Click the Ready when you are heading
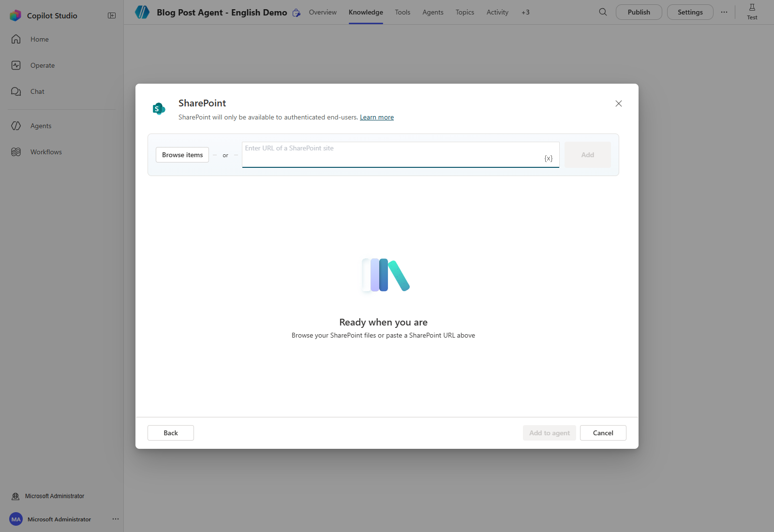This screenshot has height=532, width=774. [384, 322]
